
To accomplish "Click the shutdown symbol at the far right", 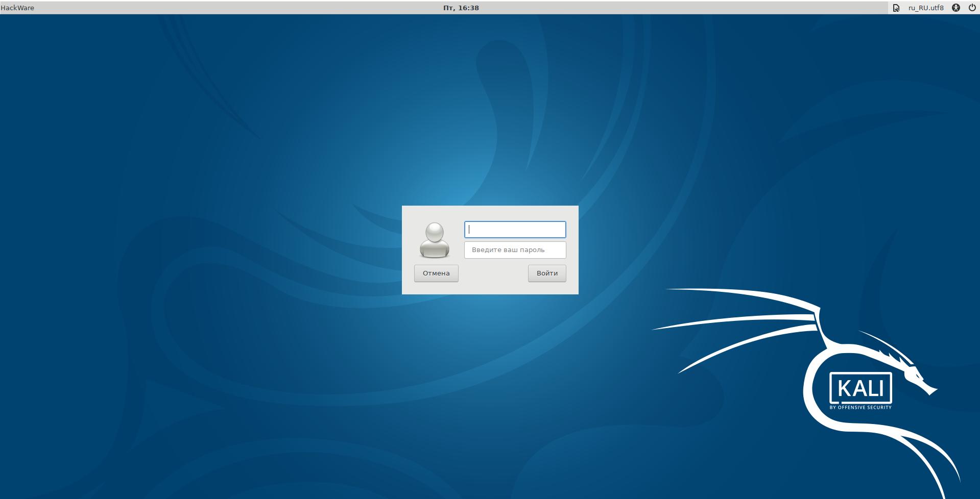I will point(972,8).
